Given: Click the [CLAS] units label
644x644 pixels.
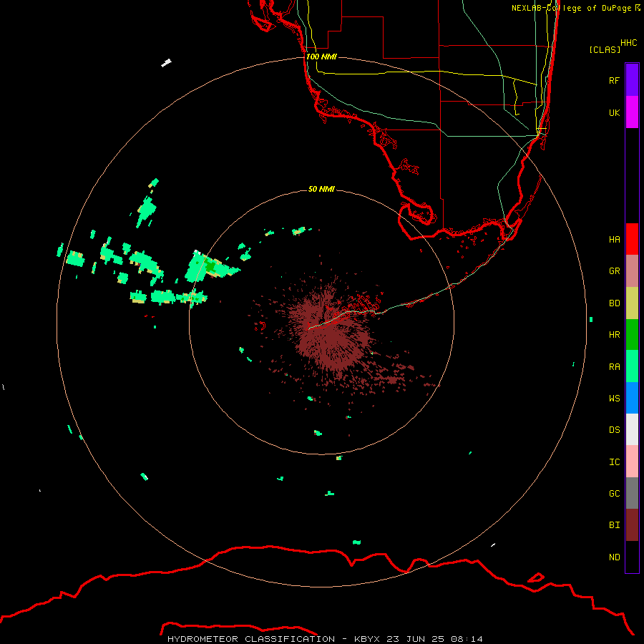Looking at the screenshot, I should pos(605,49).
